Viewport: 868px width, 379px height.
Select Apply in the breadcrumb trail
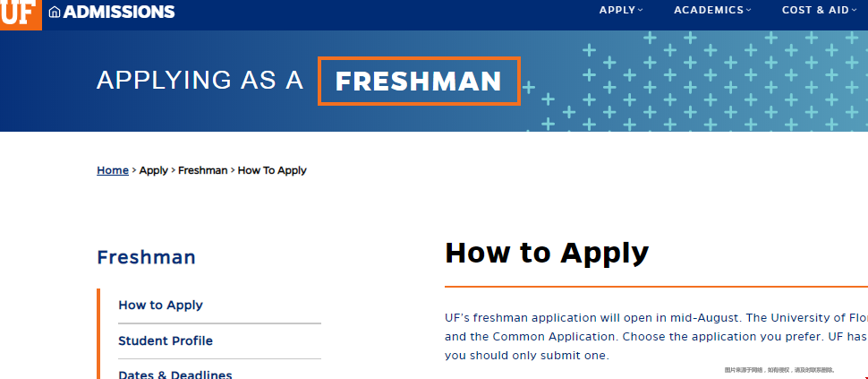(153, 170)
